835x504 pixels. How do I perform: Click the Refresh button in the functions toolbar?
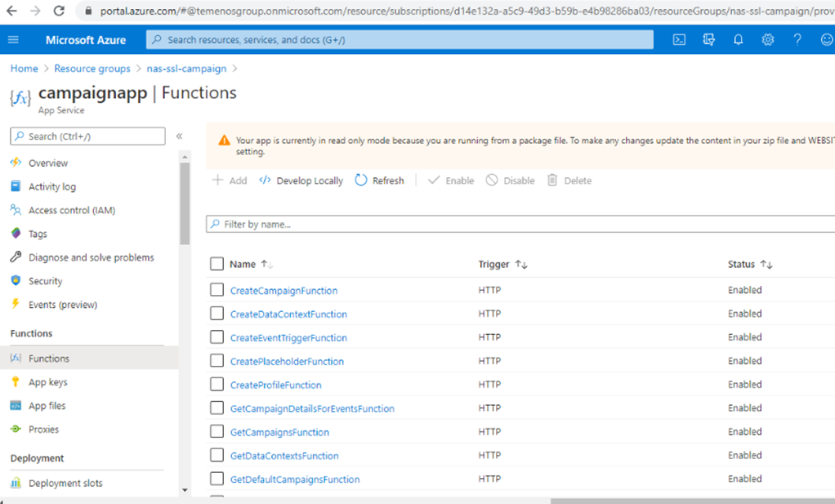[379, 181]
